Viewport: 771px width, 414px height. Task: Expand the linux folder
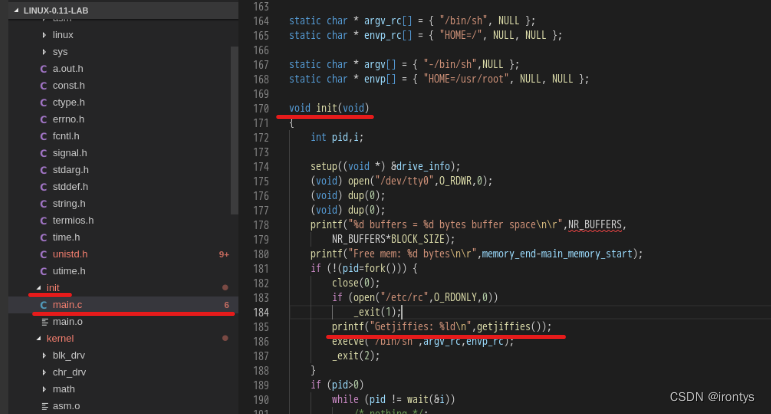point(44,35)
